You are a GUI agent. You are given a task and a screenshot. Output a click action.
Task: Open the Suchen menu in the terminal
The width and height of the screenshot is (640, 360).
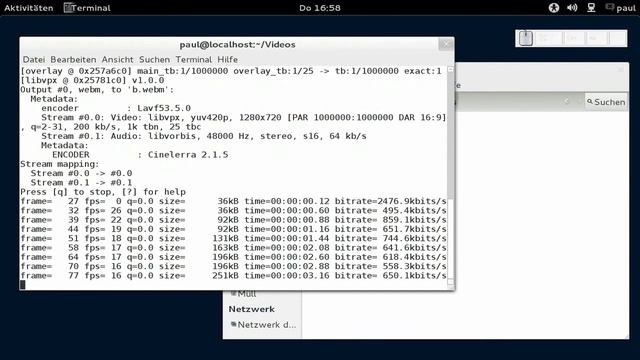point(154,60)
